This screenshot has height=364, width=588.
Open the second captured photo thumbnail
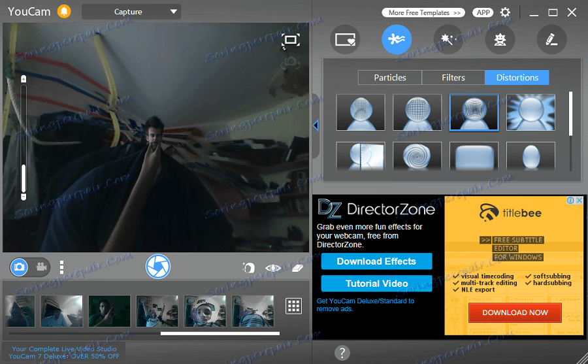pyautogui.click(x=61, y=310)
